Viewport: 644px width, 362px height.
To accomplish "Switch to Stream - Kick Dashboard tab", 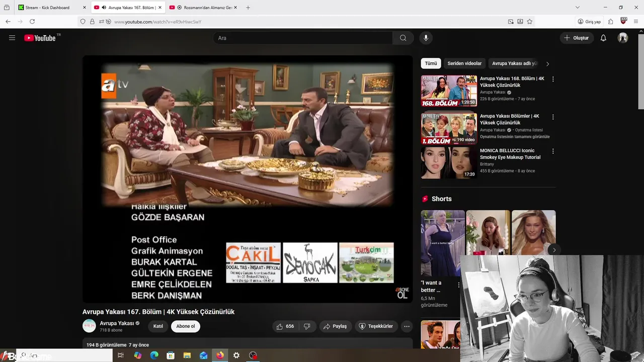I will point(48,8).
